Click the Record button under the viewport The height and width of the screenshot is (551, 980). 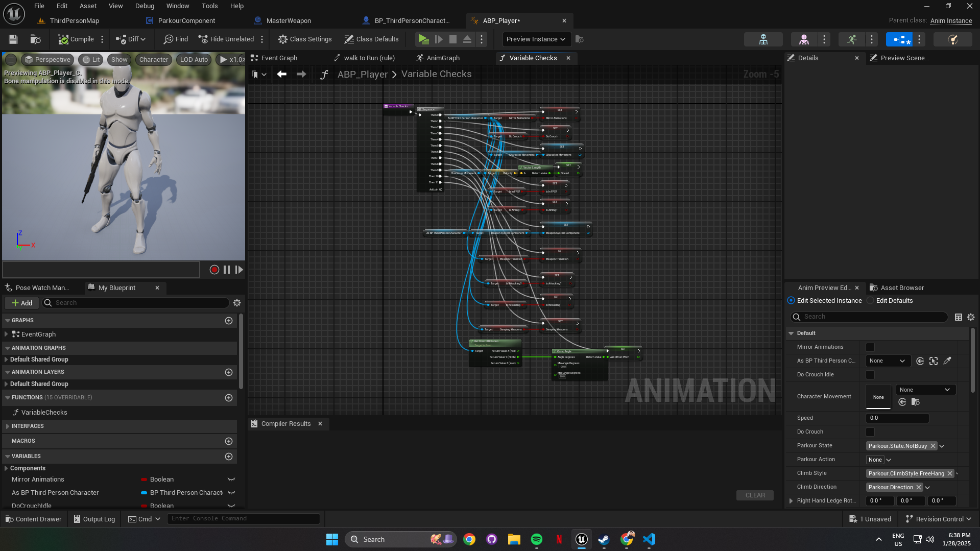click(x=214, y=270)
